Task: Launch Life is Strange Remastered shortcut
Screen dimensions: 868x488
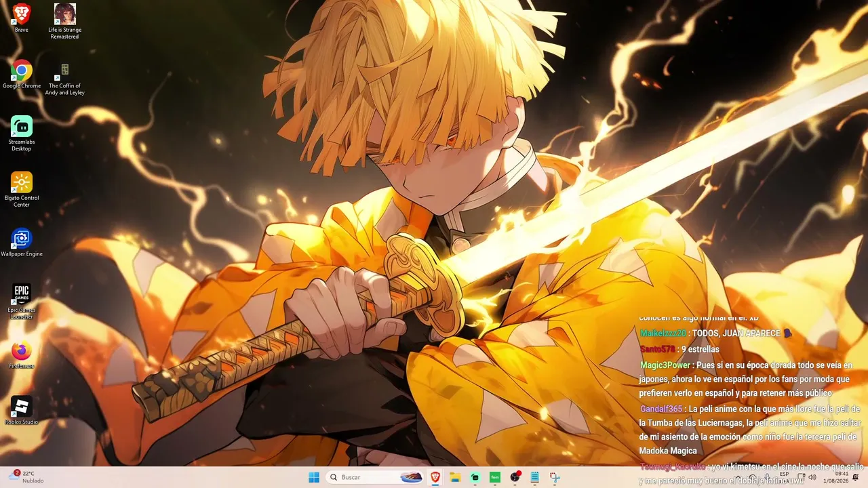Action: click(64, 21)
